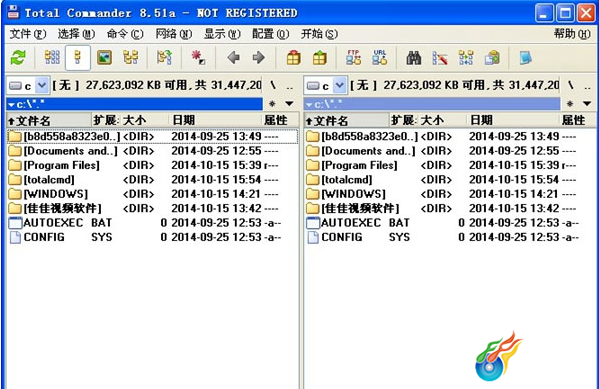Open the 文件(F) menu
599x389 pixels.
[x=28, y=34]
